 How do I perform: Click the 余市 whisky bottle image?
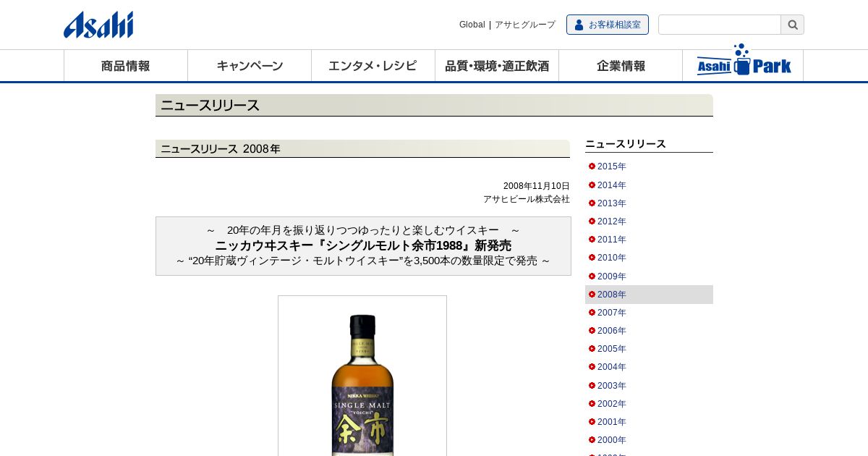pos(362,376)
